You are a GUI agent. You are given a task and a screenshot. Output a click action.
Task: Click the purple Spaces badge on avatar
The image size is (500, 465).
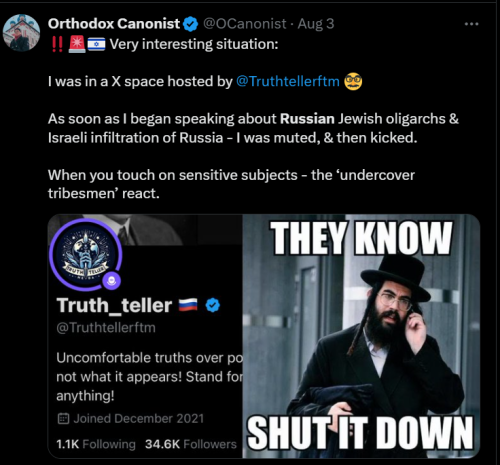pyautogui.click(x=112, y=281)
